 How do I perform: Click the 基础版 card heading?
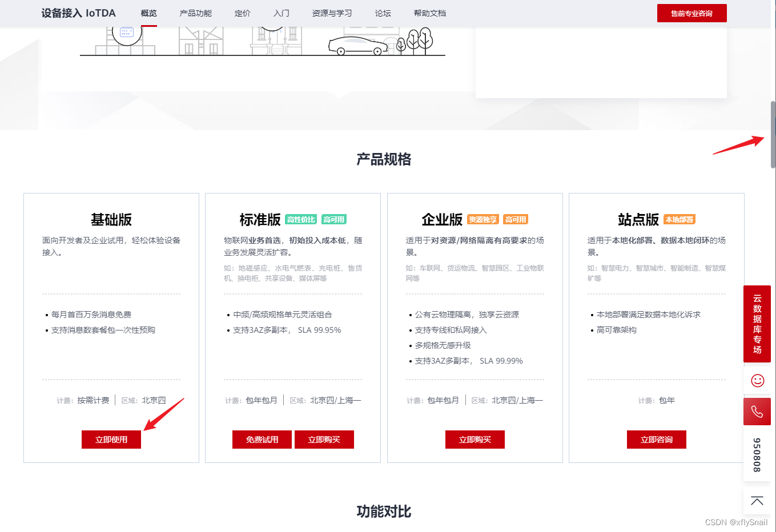click(x=111, y=220)
